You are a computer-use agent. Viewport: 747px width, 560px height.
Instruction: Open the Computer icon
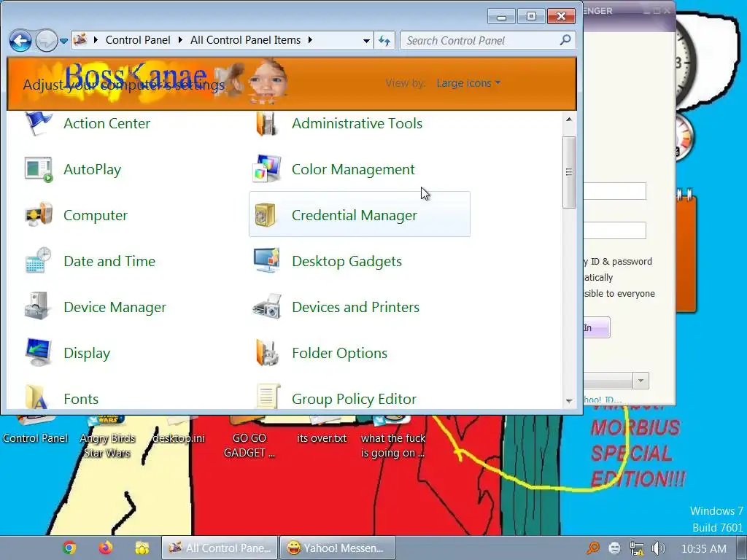(x=38, y=215)
